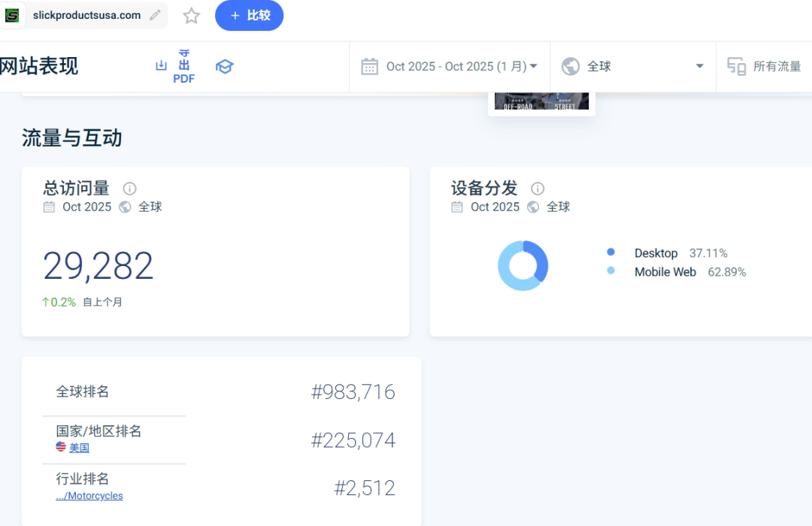Click the device distribution donut chart
Viewport: 812px width, 526px height.
click(523, 265)
